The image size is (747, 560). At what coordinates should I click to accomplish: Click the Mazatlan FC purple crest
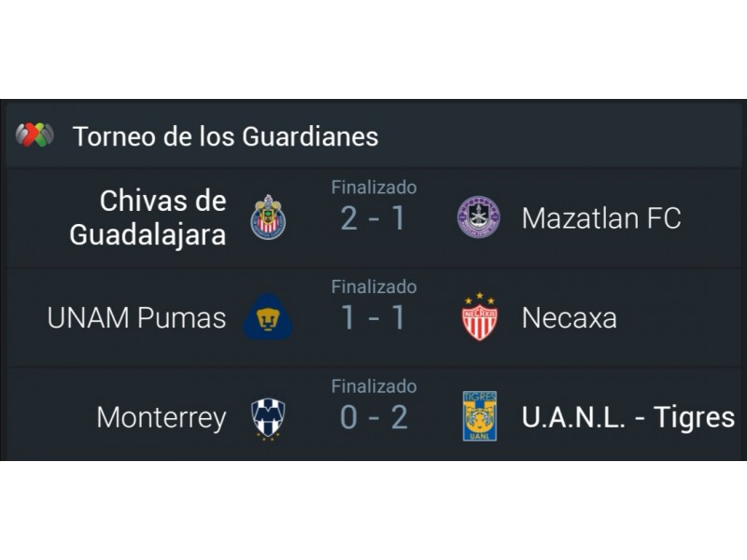479,217
